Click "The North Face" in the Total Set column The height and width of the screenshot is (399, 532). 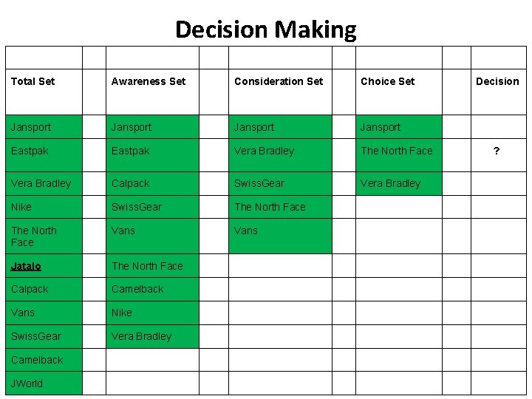click(34, 236)
